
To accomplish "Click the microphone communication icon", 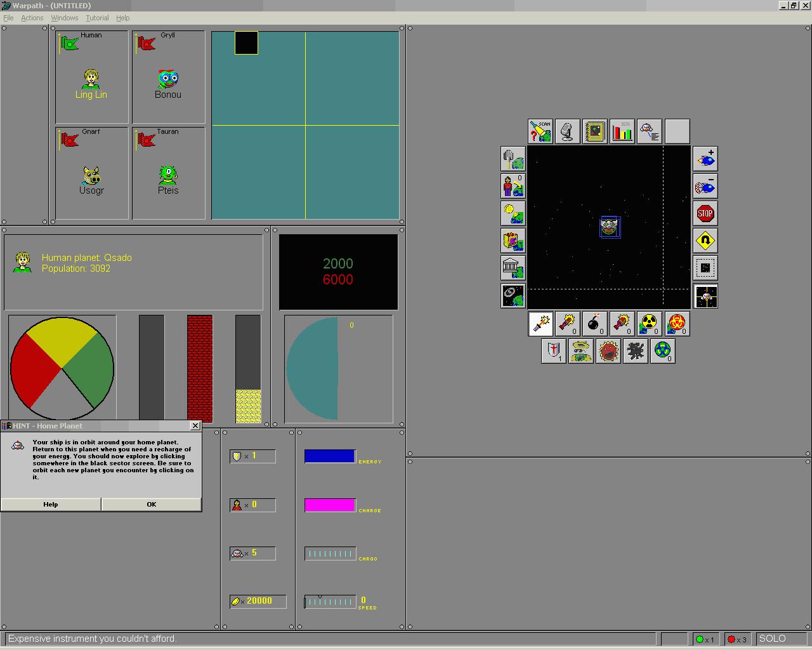I will pos(568,131).
